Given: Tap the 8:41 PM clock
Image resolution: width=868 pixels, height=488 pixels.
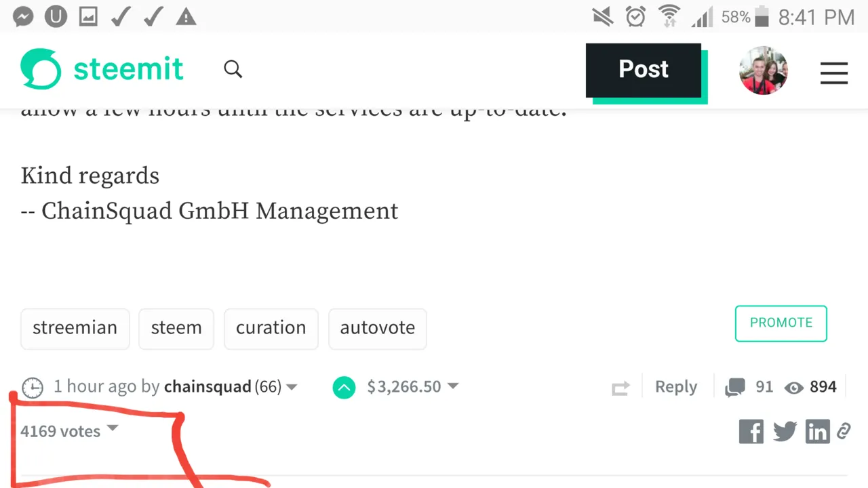Looking at the screenshot, I should (x=816, y=18).
